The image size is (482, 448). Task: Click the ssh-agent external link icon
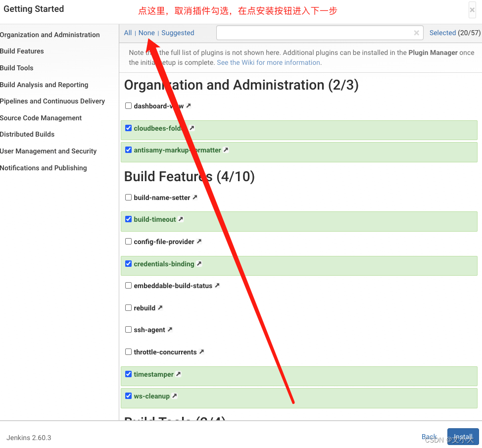click(x=170, y=329)
